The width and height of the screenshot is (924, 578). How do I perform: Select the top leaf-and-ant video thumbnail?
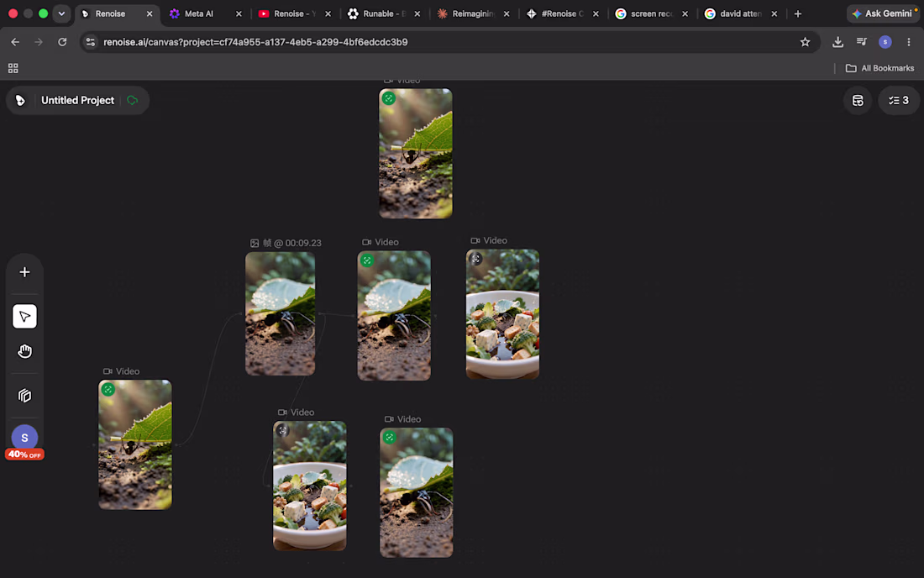[416, 154]
